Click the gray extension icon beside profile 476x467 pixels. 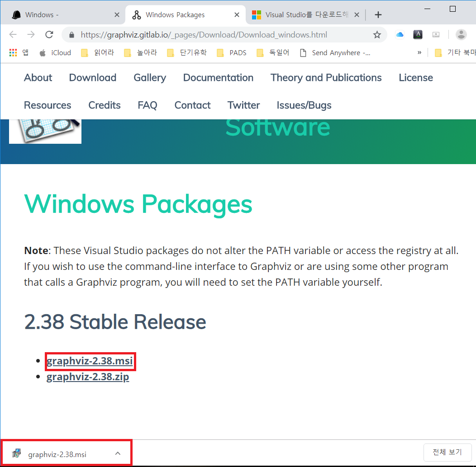click(x=436, y=34)
